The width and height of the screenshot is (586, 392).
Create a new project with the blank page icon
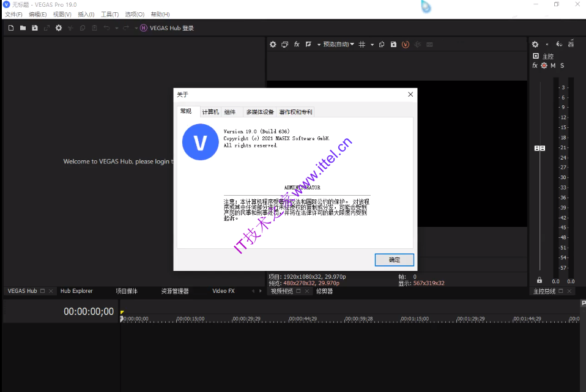pos(11,28)
